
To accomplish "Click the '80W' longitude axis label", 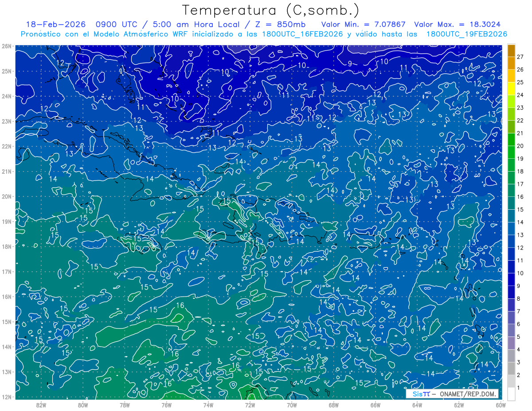I will click(82, 405).
